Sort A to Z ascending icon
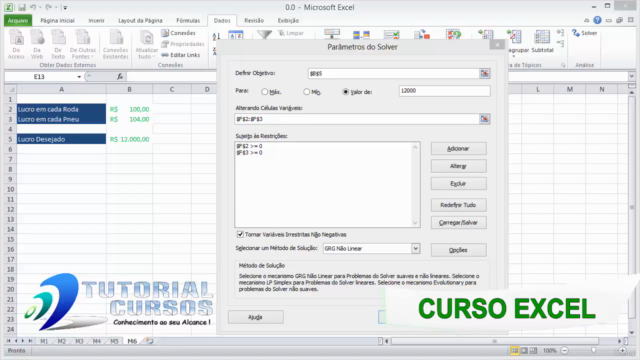 pos(216,37)
